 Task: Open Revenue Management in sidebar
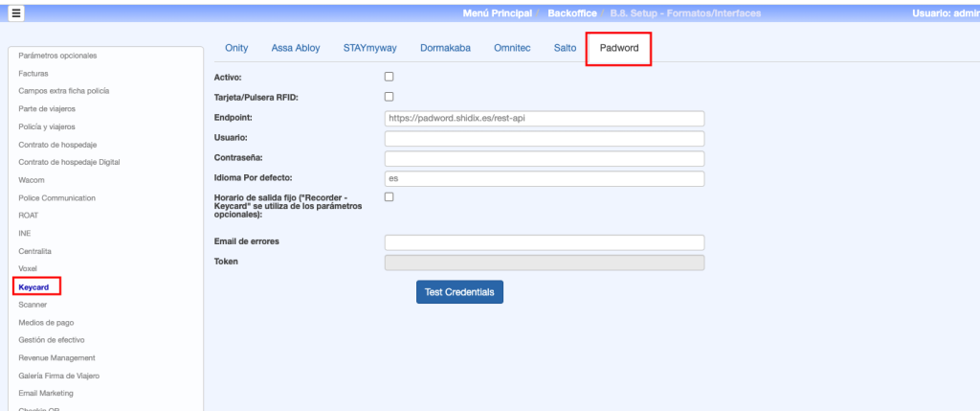click(x=56, y=357)
